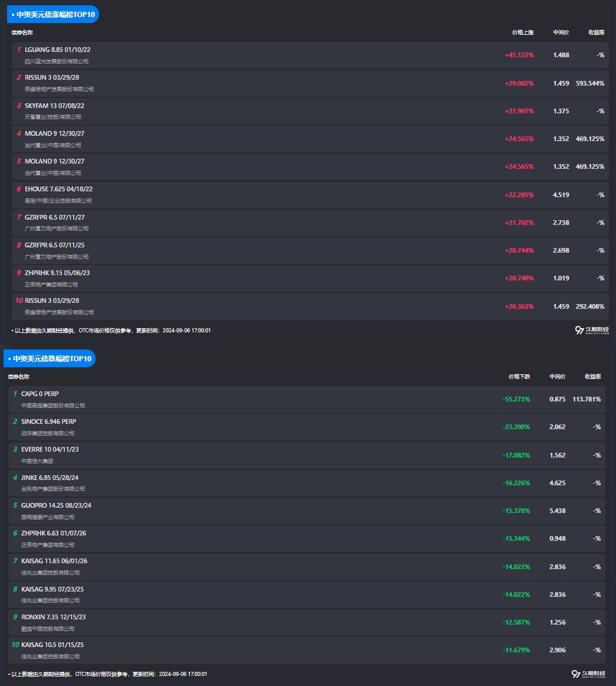This screenshot has height=686, width=616.
Task: Click the 593.544% yield value
Action: (590, 83)
